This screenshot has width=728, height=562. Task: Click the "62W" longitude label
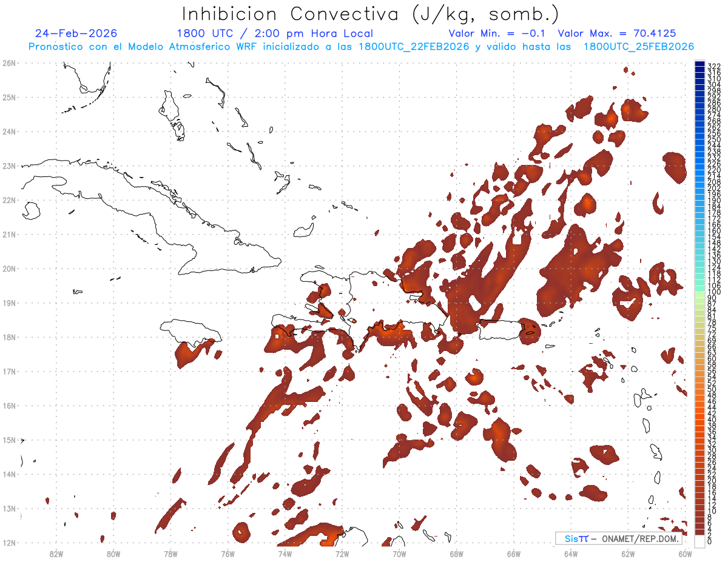(x=628, y=553)
